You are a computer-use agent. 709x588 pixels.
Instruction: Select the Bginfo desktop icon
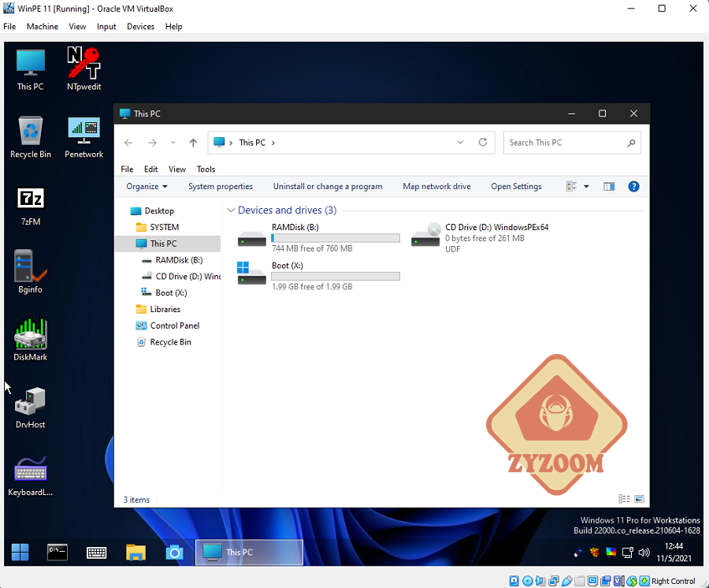coord(30,271)
